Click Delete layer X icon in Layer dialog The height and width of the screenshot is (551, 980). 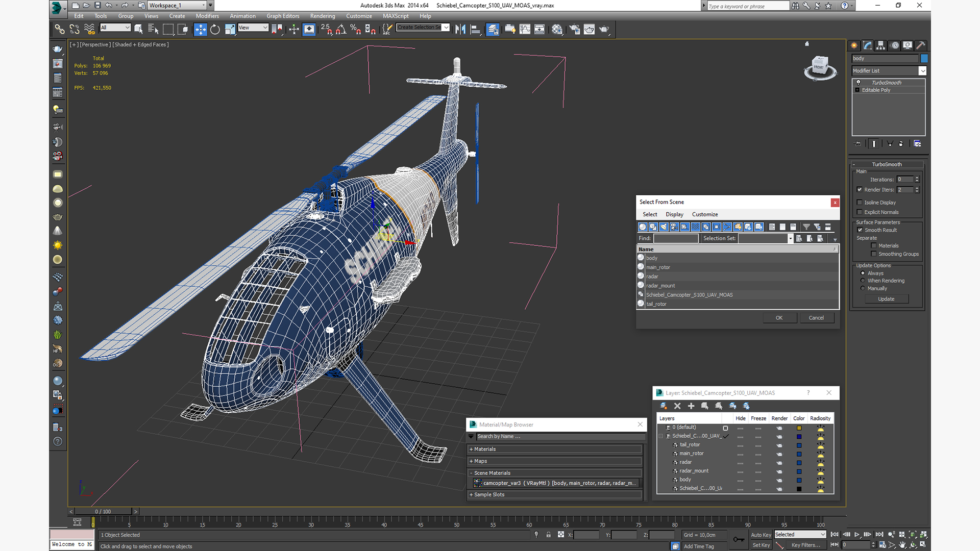coord(677,406)
